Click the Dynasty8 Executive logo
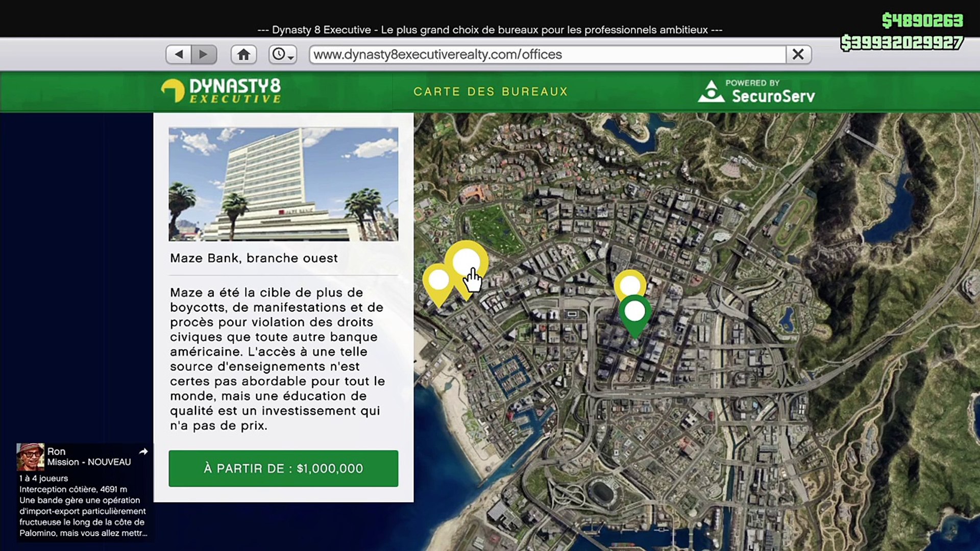The image size is (980, 551). [221, 91]
